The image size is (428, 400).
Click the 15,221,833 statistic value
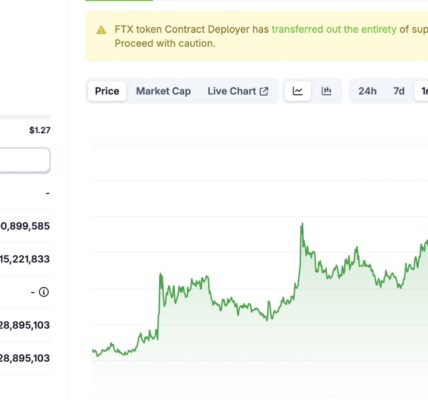tap(25, 259)
